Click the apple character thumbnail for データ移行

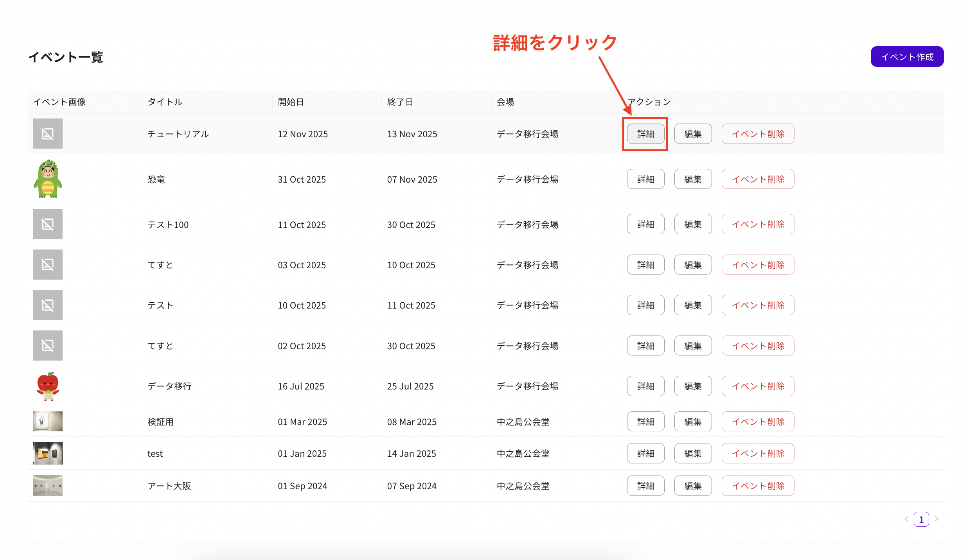47,386
